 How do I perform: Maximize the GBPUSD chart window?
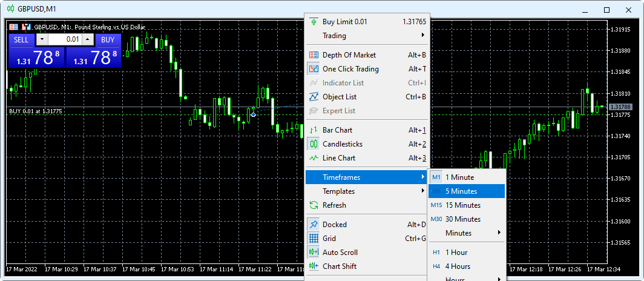pos(606,10)
